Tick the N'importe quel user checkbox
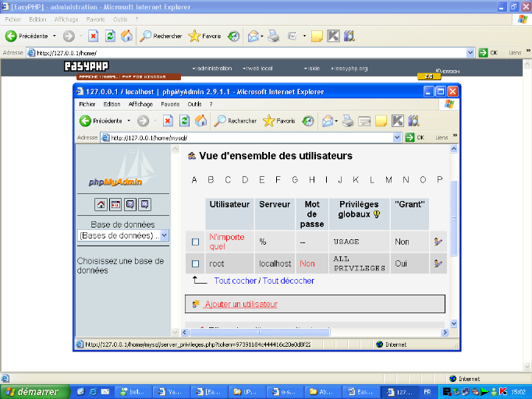This screenshot has width=532, height=399. tap(196, 242)
